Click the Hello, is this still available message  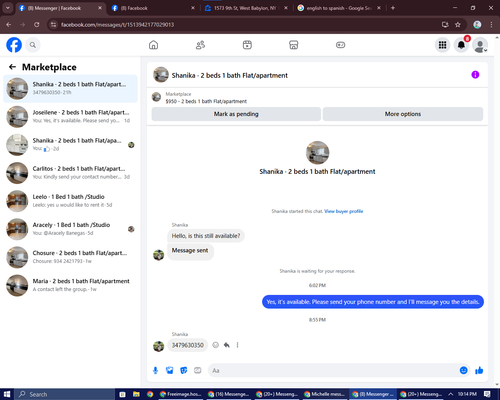pyautogui.click(x=206, y=236)
